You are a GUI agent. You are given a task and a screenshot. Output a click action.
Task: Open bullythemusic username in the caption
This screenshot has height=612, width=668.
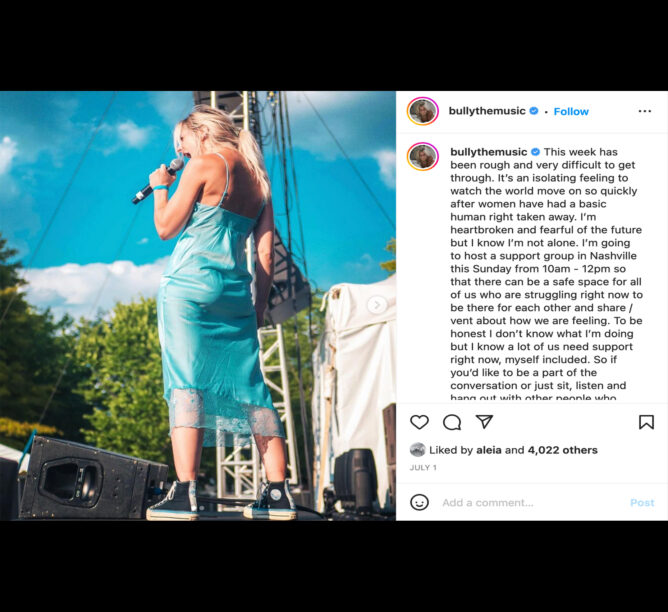(488, 152)
